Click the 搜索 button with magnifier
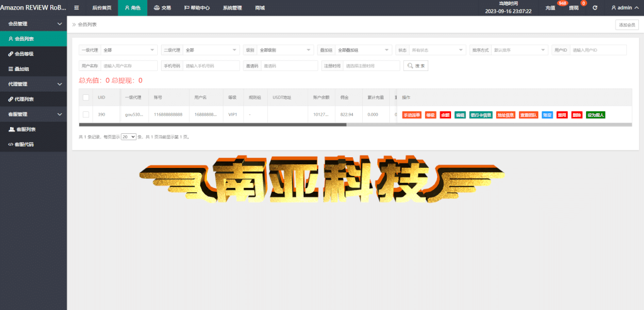 coord(416,65)
